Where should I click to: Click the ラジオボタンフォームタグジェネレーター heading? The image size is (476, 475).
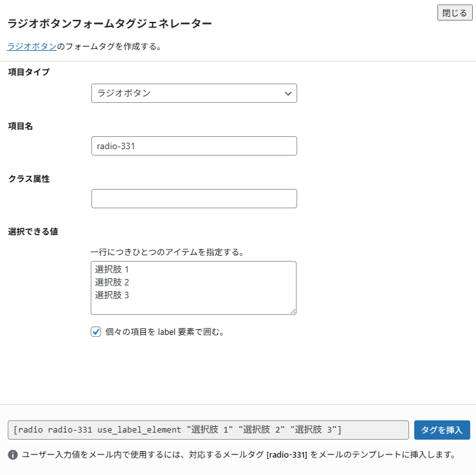(x=109, y=24)
